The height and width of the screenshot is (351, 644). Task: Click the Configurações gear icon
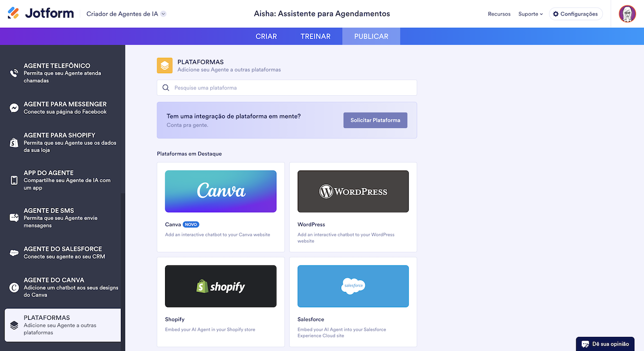click(x=556, y=14)
